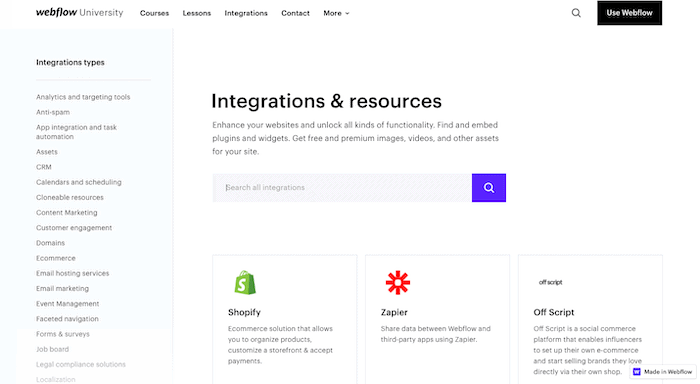The width and height of the screenshot is (700, 384).
Task: Open App integration and task automation
Action: click(x=76, y=132)
